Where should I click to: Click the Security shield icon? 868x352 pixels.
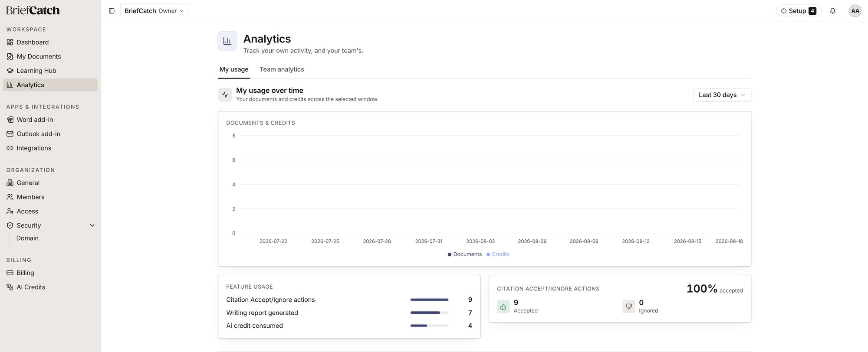coord(10,225)
